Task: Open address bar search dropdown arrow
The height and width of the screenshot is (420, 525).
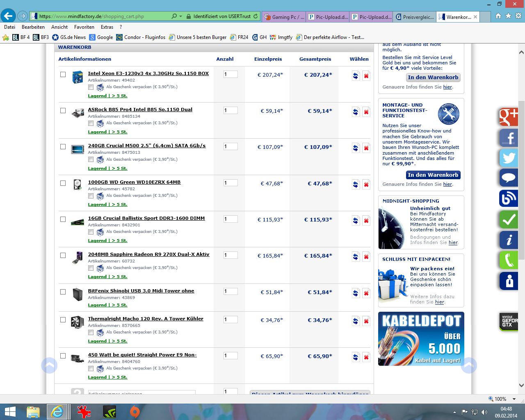Action: 181,16
